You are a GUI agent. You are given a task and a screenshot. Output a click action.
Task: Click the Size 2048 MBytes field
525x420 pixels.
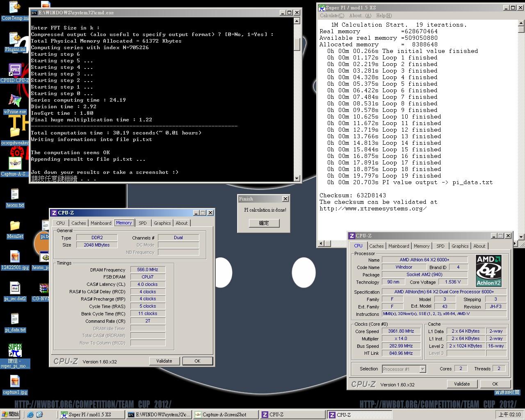tap(97, 245)
